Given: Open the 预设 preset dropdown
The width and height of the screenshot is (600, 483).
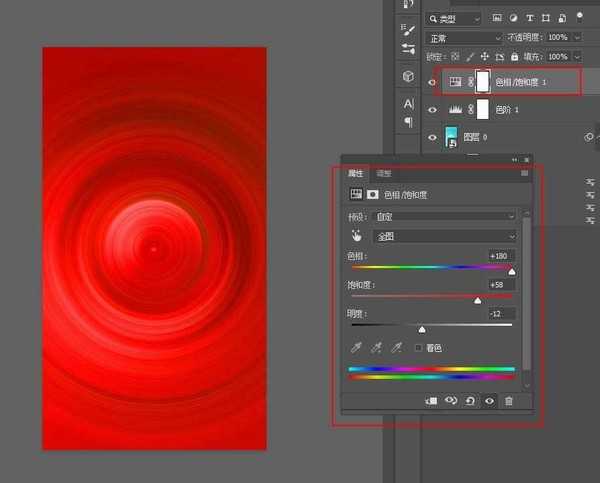Looking at the screenshot, I should click(445, 216).
